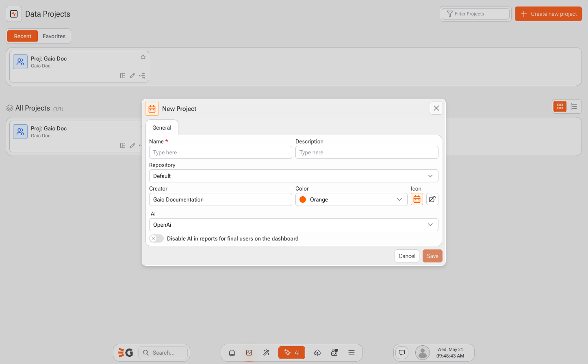Switch to the Favorites tab

pyautogui.click(x=54, y=36)
